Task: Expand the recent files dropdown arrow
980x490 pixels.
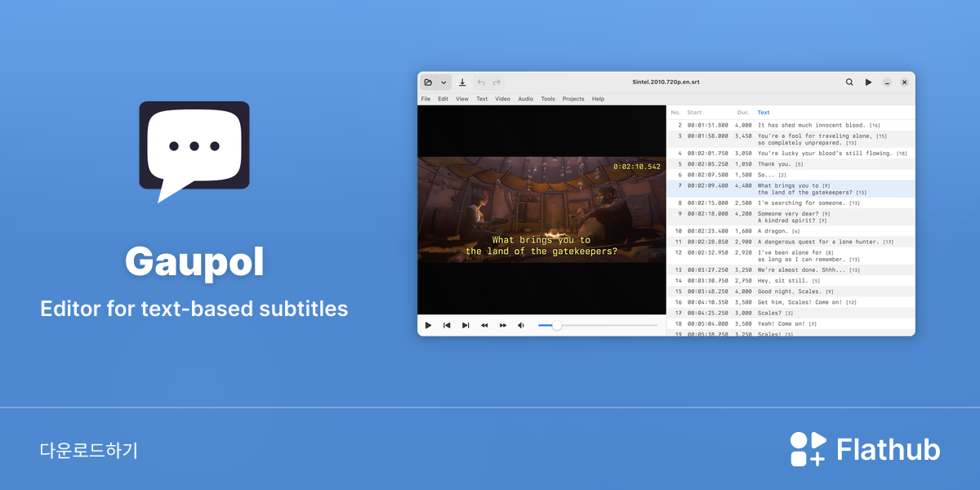Action: tap(443, 82)
